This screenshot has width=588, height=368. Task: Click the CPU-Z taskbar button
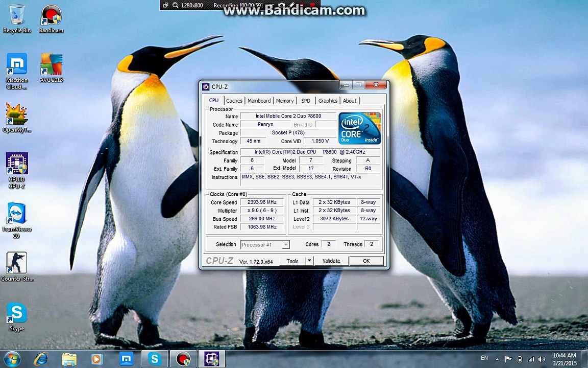[212, 359]
